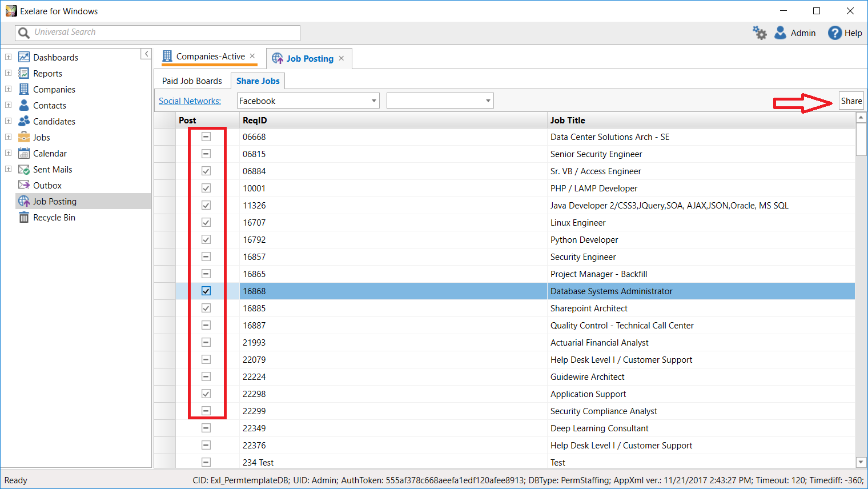The height and width of the screenshot is (489, 868).
Task: Click the Admin user icon
Action: (780, 33)
